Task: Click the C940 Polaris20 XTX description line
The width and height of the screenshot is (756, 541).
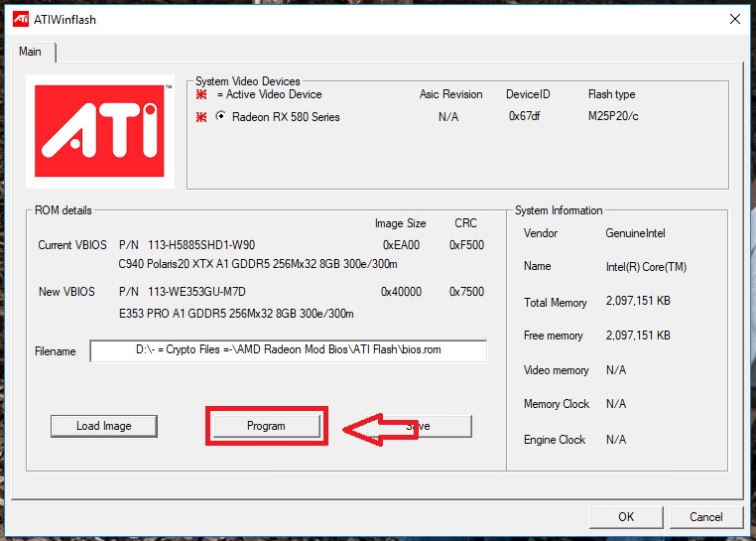Action: 258,264
